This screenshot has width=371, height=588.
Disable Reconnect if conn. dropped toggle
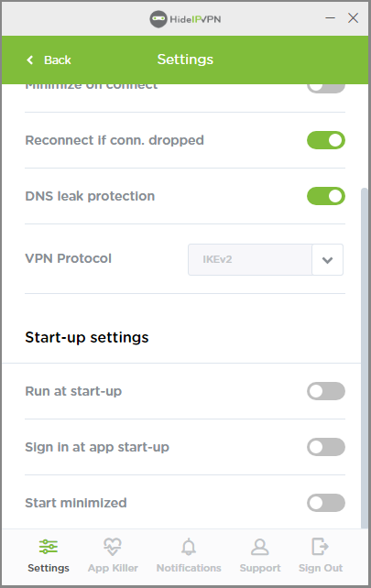326,140
